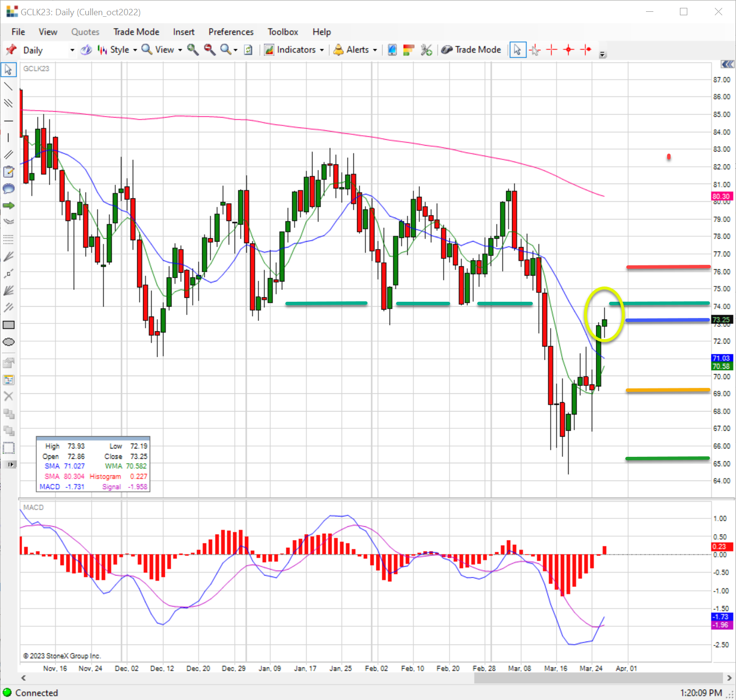
Task: Choose the note annotation tool
Action: pyautogui.click(x=8, y=172)
